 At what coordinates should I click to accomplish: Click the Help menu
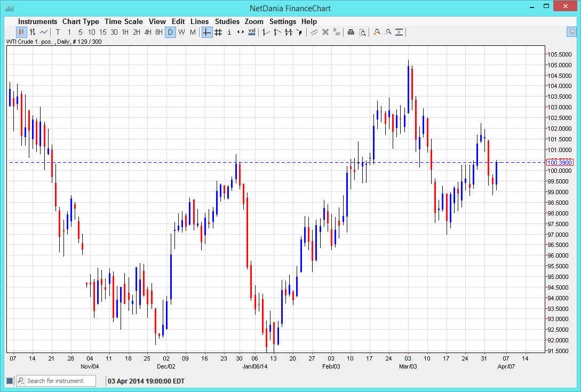[309, 22]
